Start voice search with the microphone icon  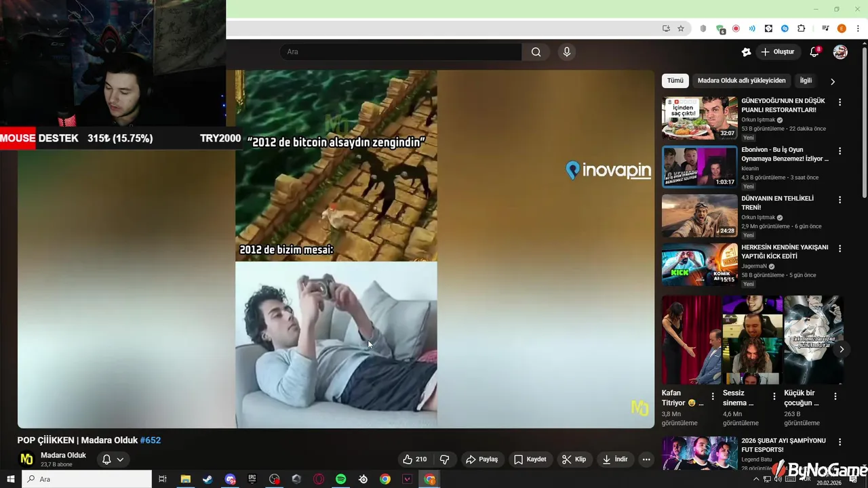click(567, 52)
